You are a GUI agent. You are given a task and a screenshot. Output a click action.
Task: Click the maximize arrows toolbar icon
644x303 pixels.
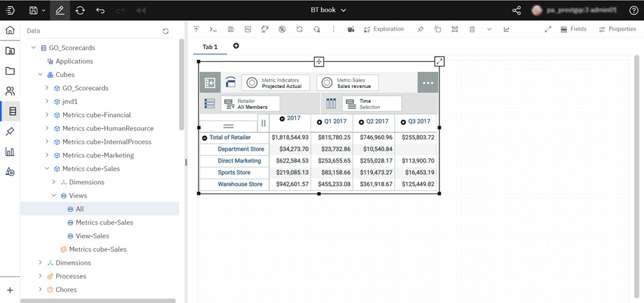coord(548,29)
